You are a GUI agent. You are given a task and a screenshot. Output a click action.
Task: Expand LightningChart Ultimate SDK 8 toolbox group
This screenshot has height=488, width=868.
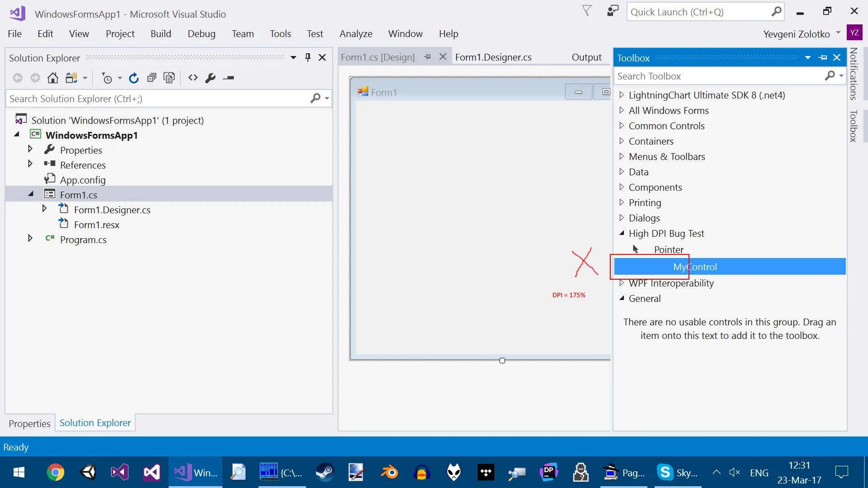(622, 95)
